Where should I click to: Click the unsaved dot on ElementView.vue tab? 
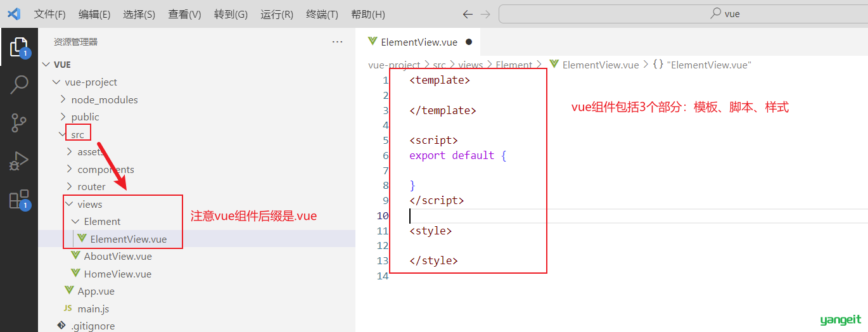469,42
